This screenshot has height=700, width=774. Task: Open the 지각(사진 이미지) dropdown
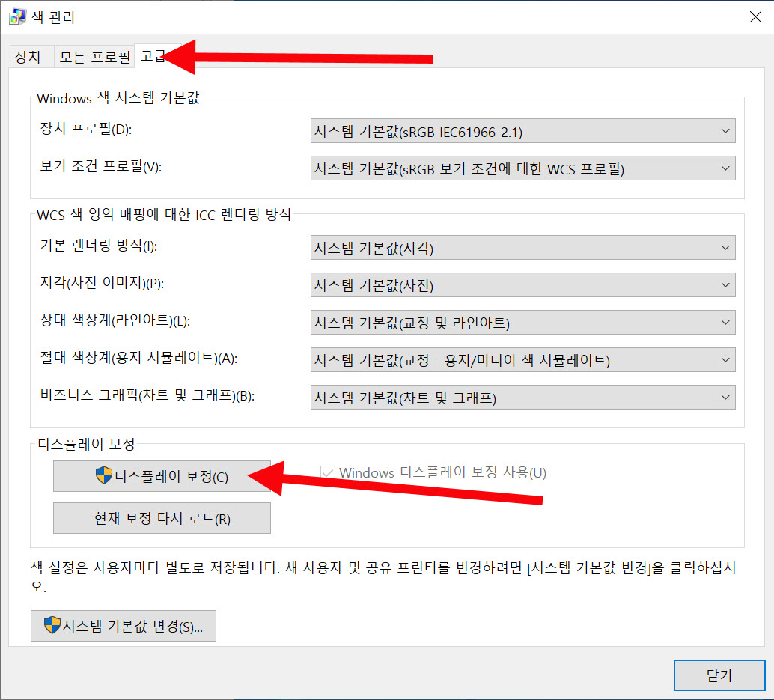(522, 284)
